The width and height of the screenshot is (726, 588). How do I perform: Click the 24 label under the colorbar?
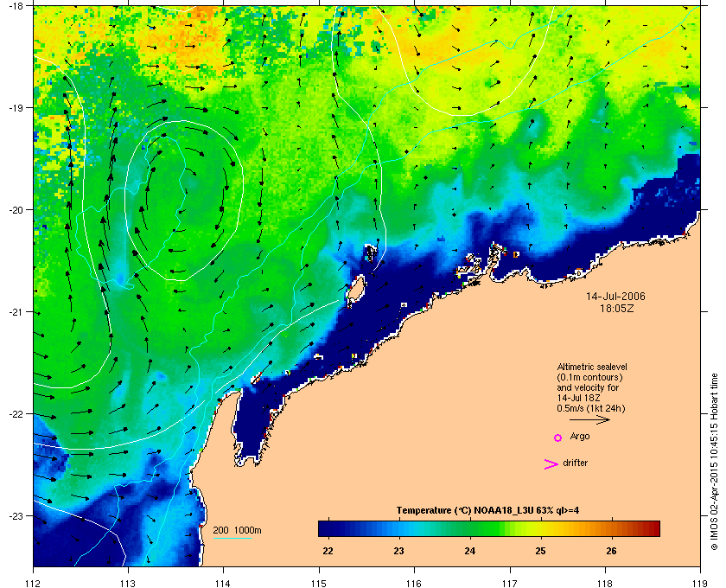(470, 551)
